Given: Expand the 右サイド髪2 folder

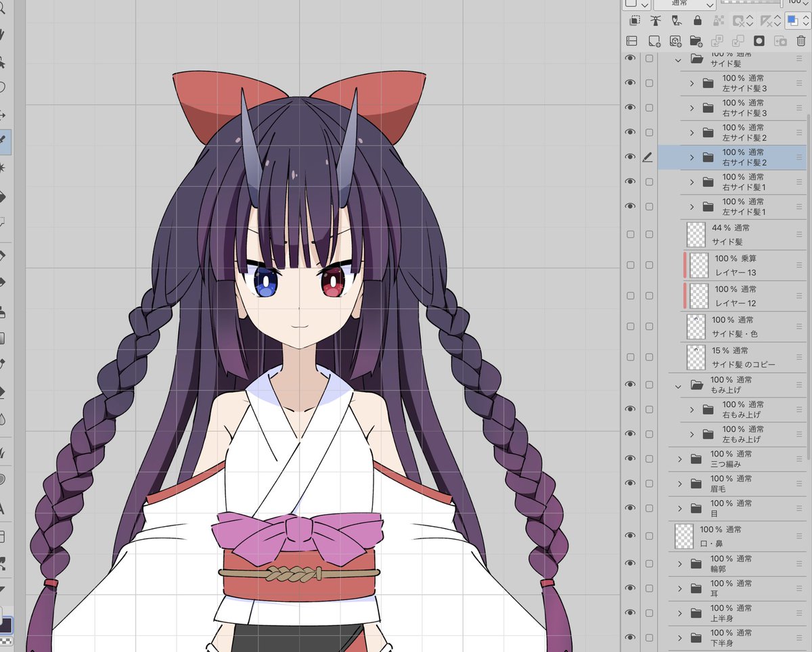Looking at the screenshot, I should [x=692, y=157].
